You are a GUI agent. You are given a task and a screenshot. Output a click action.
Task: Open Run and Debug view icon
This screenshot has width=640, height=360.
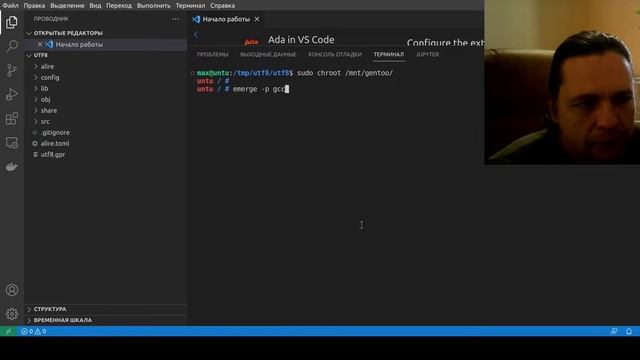pos(12,94)
